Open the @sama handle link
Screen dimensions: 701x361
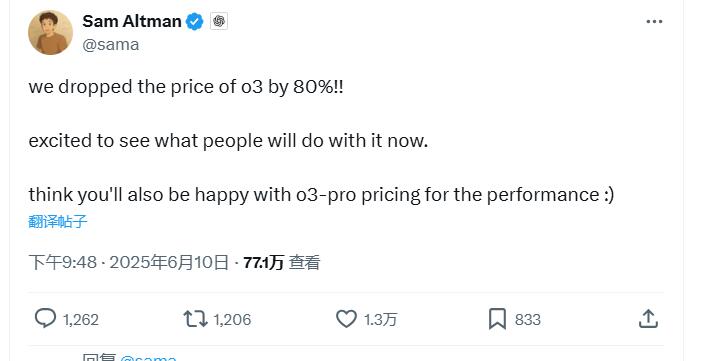(110, 45)
